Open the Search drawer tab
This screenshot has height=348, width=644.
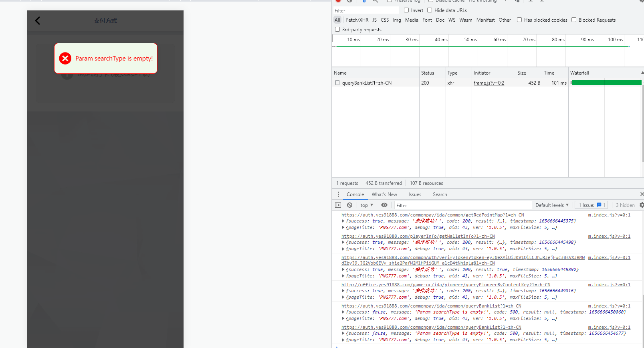(x=440, y=194)
